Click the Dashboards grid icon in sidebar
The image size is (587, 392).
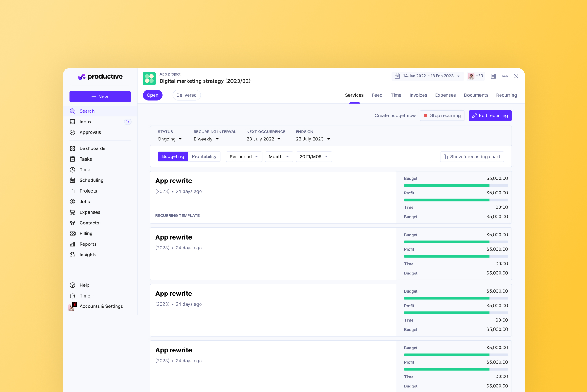click(73, 148)
